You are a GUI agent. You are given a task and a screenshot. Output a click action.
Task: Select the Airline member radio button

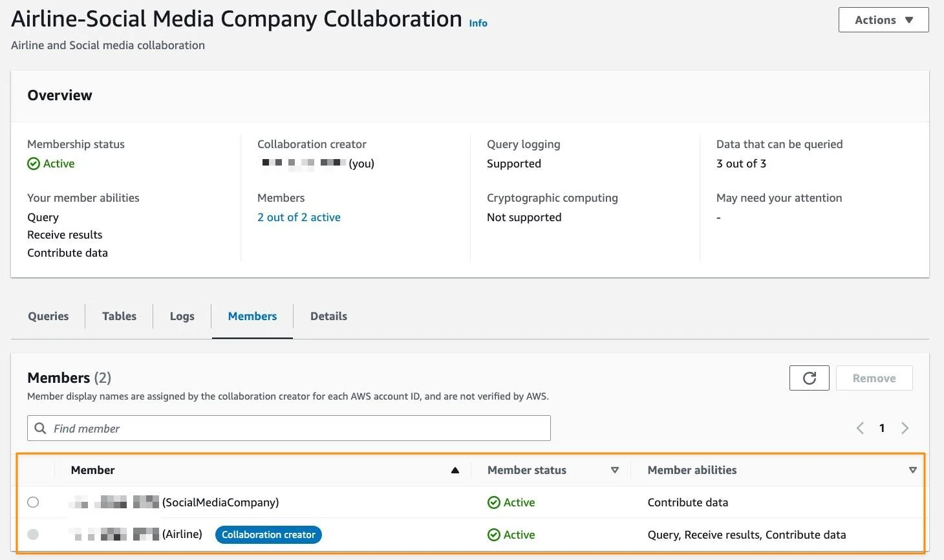(33, 535)
